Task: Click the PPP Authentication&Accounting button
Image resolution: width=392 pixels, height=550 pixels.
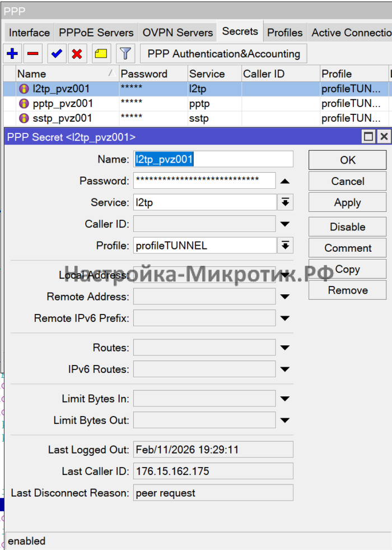Action: tap(223, 54)
